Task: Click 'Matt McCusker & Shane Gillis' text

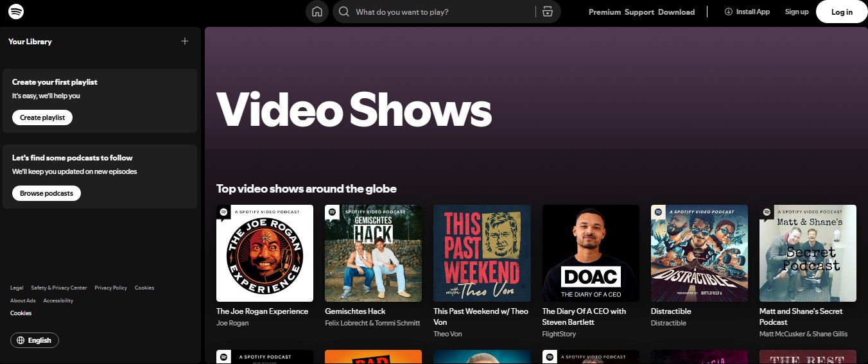Action: (803, 334)
